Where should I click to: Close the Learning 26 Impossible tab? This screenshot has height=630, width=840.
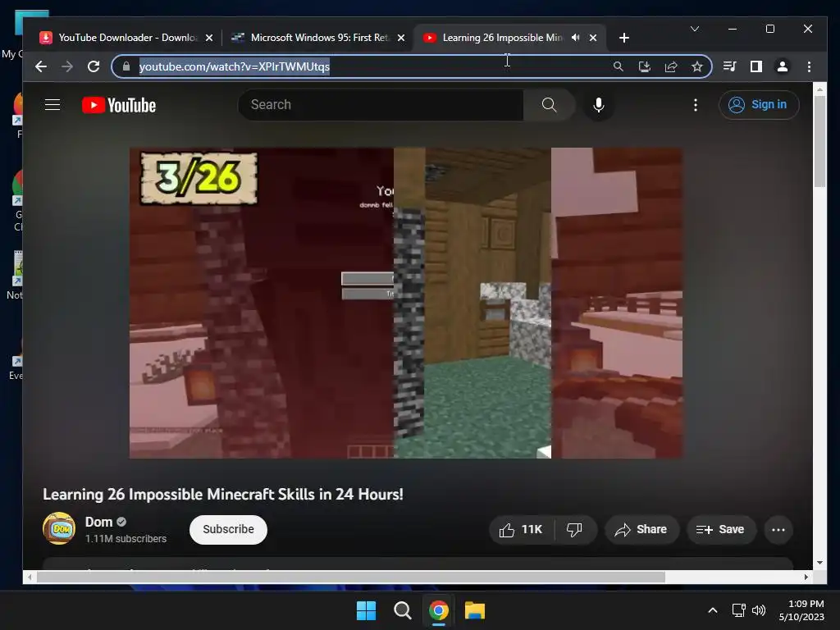tap(593, 38)
